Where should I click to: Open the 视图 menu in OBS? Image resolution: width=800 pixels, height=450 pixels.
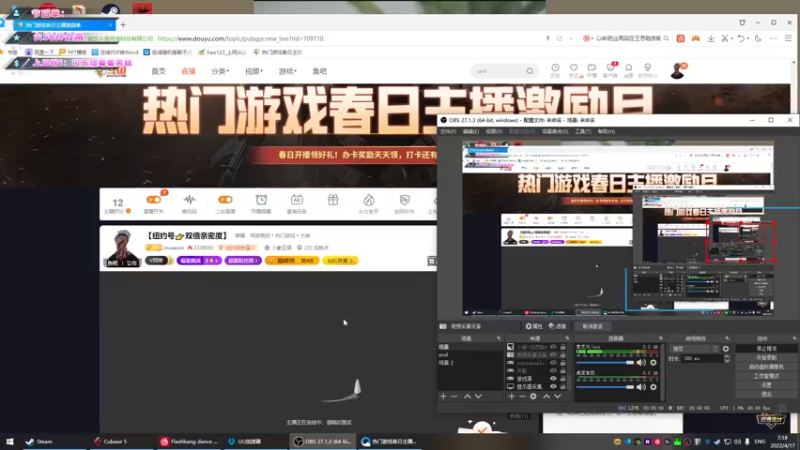493,132
